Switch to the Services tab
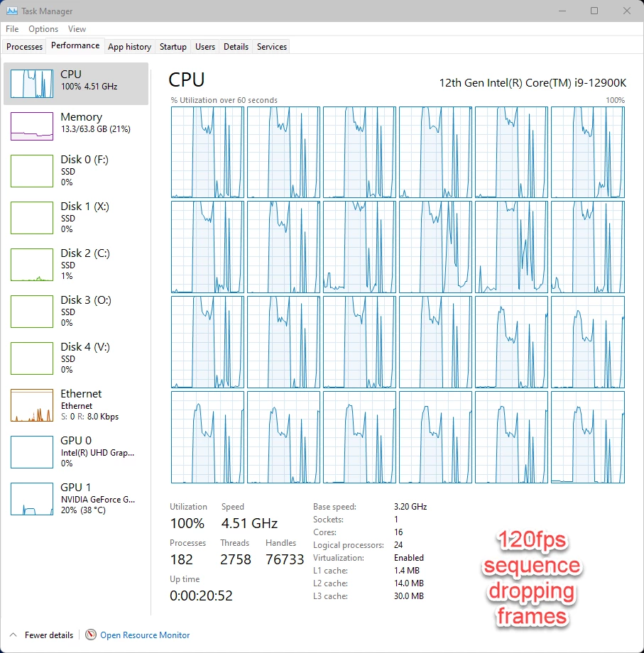644x653 pixels. (x=272, y=47)
